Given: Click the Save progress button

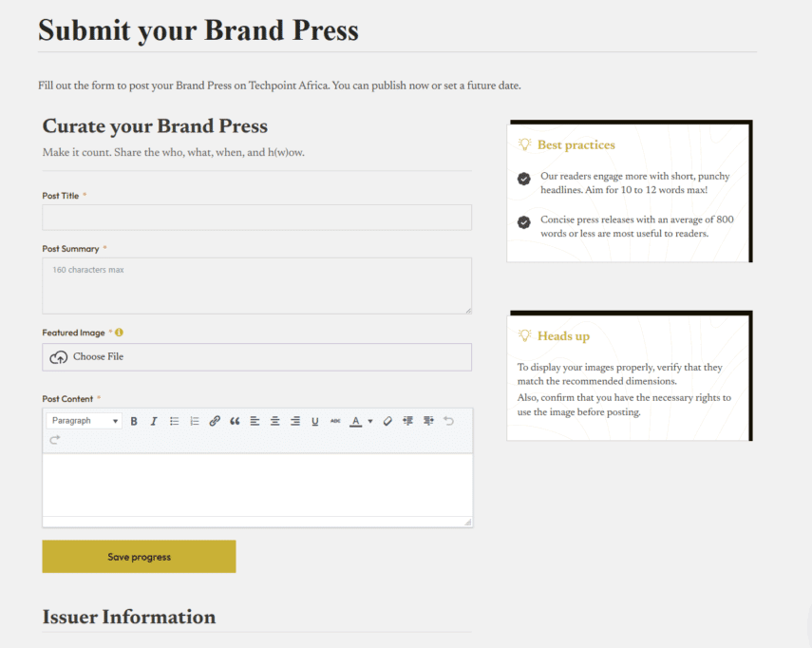Looking at the screenshot, I should coord(138,556).
